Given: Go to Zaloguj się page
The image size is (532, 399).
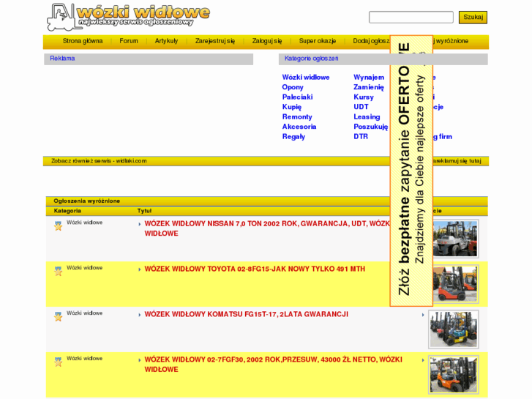Looking at the screenshot, I should point(266,41).
